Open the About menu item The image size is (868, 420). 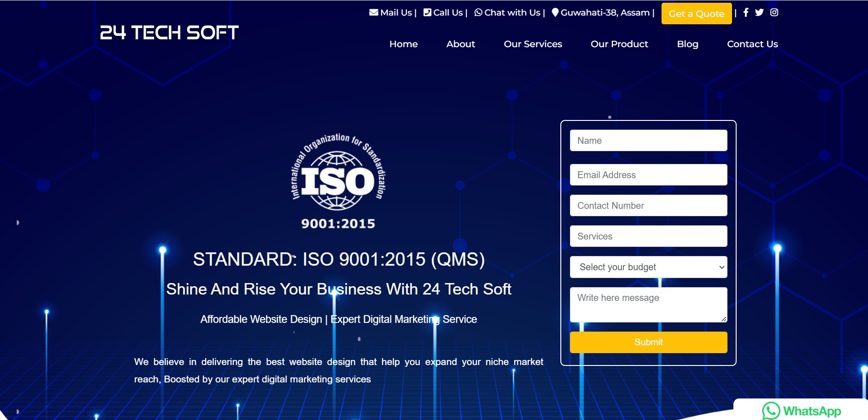461,44
